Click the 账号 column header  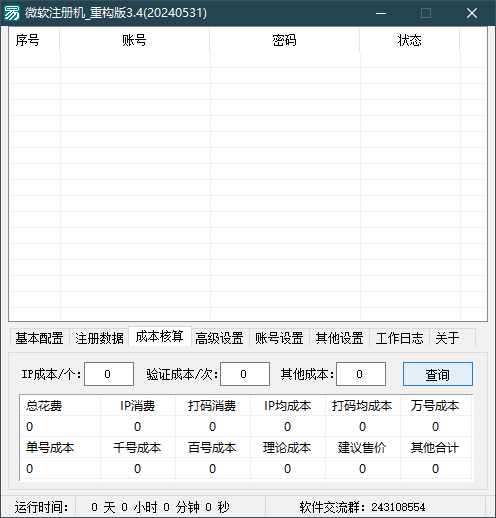point(135,40)
